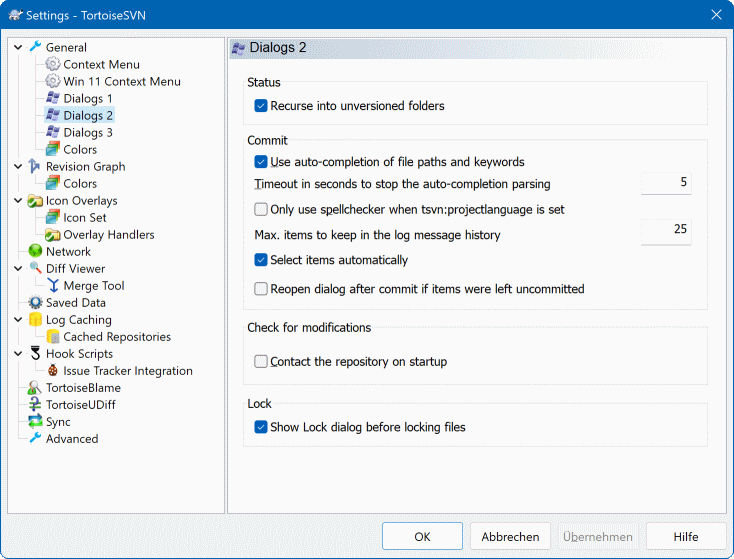
Task: Click the Advanced wrench icon
Action: (x=35, y=438)
